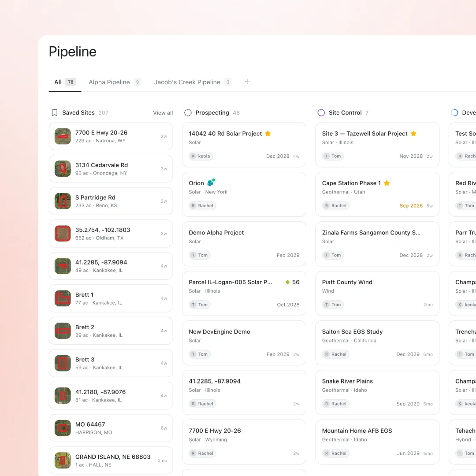Click the Oct 2028 date on Parcel IL-Logan-005
This screenshot has height=476, width=476.
click(x=288, y=305)
